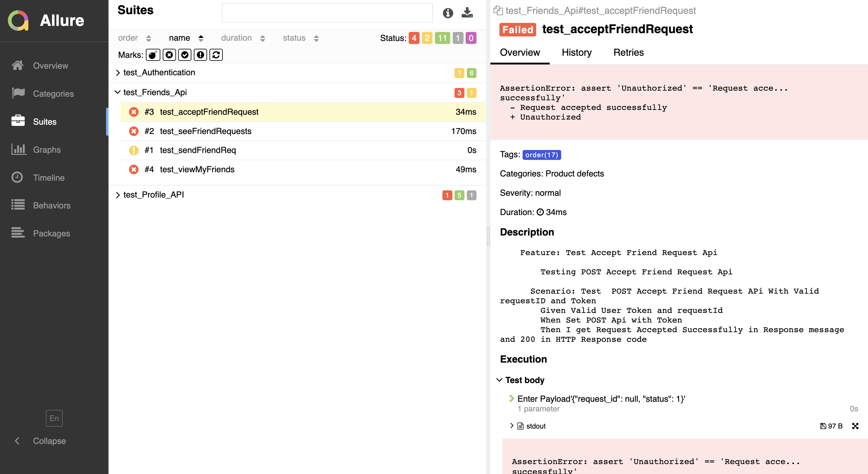Click the Allure logo icon
The width and height of the screenshot is (868, 474).
(18, 20)
